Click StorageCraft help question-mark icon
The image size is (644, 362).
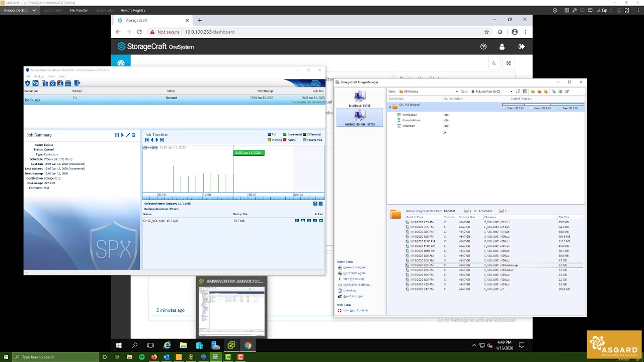click(484, 47)
